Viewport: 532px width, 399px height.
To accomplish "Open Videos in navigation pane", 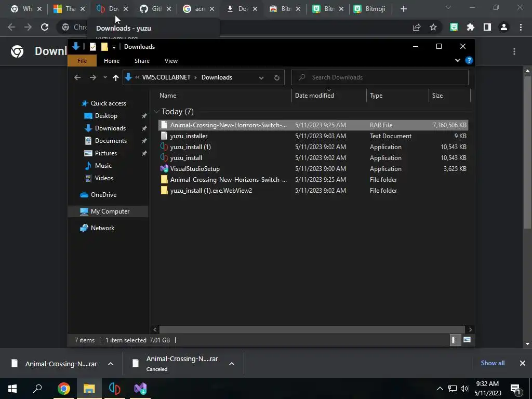I will click(104, 178).
